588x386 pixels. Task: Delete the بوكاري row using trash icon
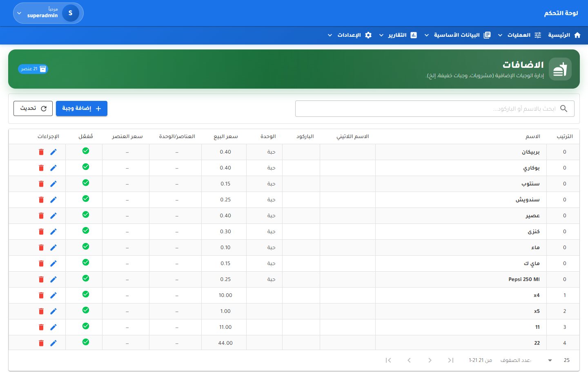point(41,168)
